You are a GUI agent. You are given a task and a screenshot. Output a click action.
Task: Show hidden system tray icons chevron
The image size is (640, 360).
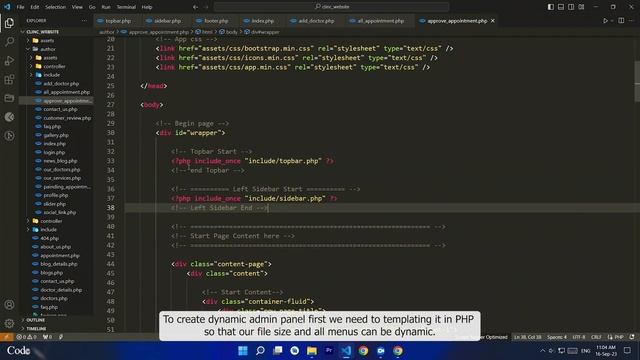click(542, 351)
